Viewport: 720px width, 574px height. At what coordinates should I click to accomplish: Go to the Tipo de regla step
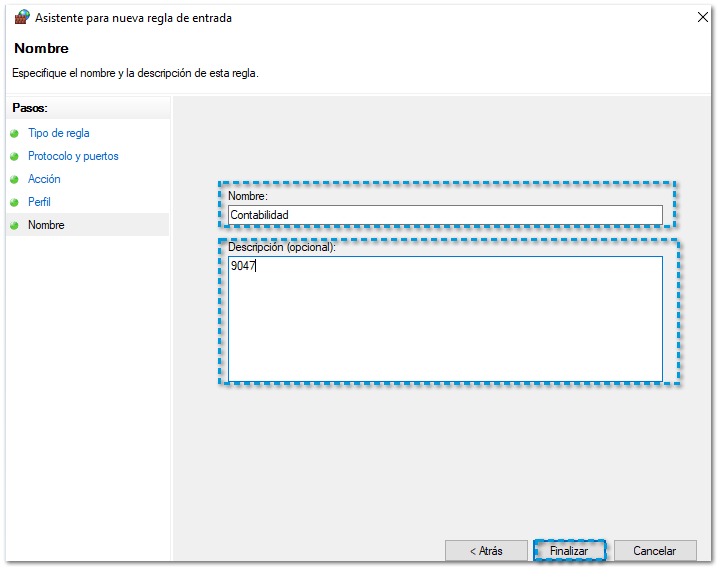(59, 133)
